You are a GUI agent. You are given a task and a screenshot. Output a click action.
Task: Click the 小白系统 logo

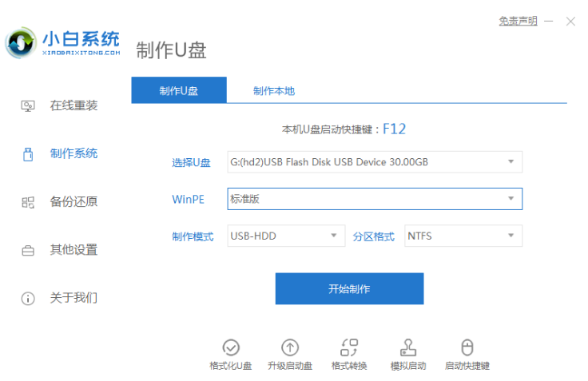click(62, 43)
